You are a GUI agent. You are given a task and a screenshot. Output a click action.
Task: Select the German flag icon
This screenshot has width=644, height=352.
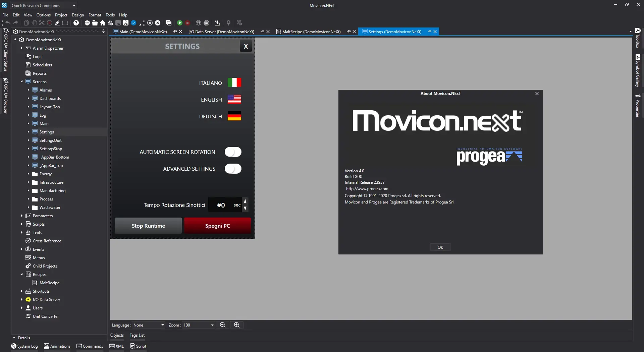(x=234, y=116)
